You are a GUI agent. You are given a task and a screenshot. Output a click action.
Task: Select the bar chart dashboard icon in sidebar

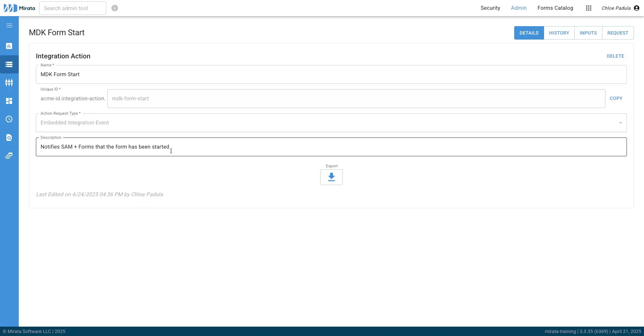[x=9, y=46]
